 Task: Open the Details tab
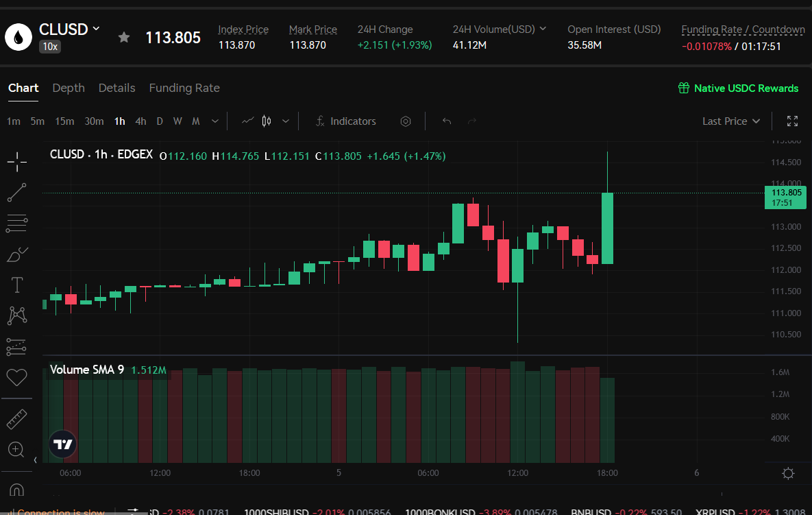116,88
